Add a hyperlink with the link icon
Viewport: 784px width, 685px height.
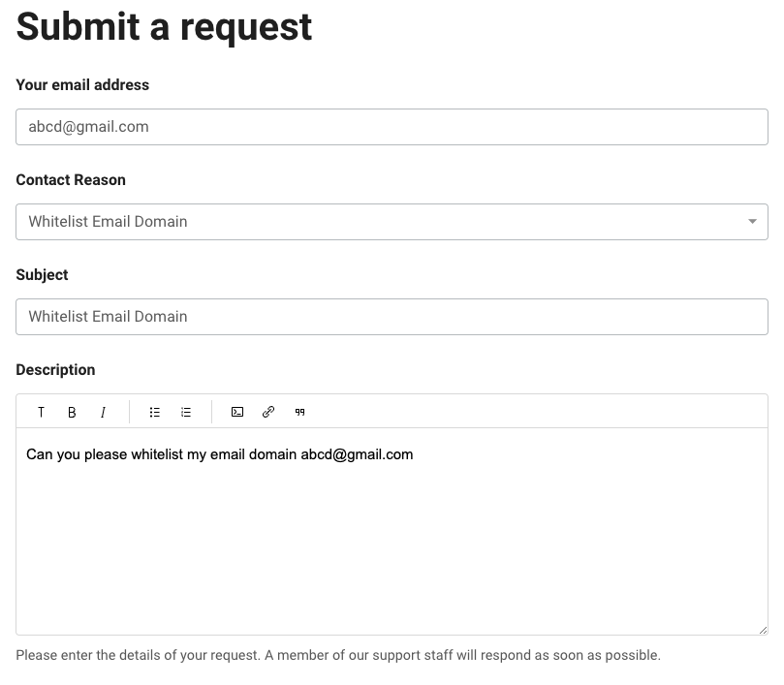(x=268, y=412)
